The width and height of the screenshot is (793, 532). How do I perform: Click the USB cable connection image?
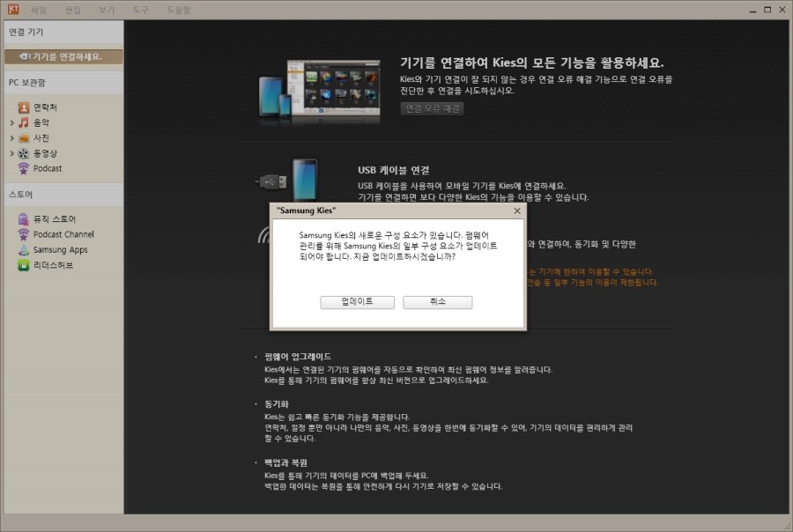point(288,181)
